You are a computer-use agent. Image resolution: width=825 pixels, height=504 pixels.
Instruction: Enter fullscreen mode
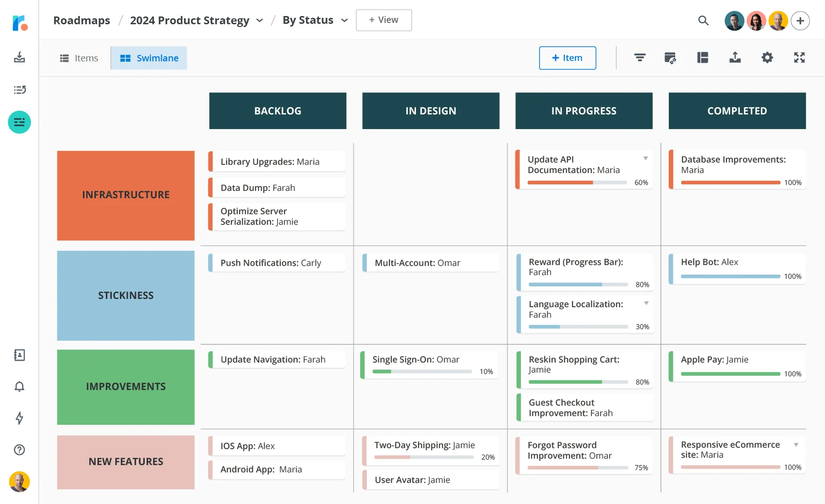pos(799,58)
